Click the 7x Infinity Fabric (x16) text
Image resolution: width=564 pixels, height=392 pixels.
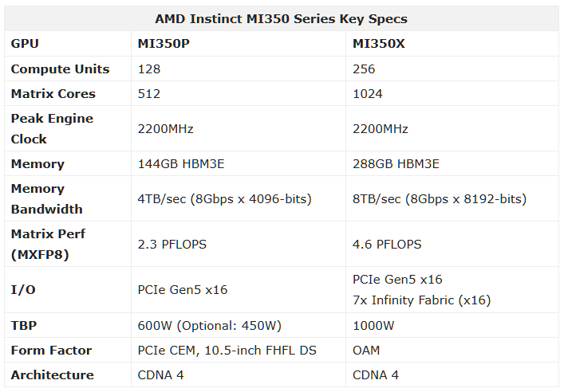(x=421, y=300)
